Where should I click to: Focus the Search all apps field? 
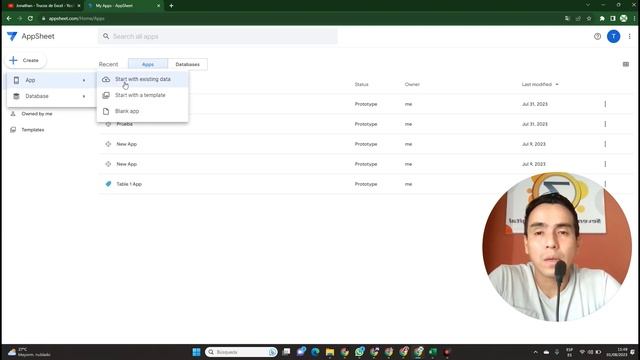[218, 36]
